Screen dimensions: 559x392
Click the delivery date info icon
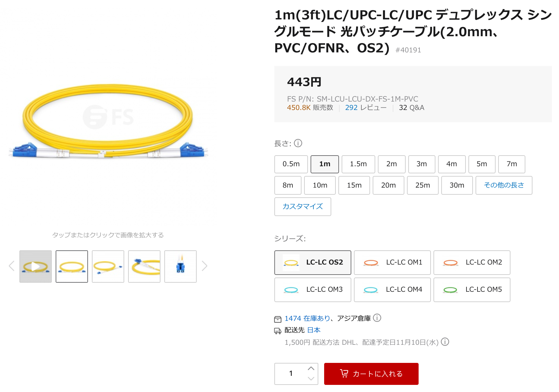tap(445, 342)
